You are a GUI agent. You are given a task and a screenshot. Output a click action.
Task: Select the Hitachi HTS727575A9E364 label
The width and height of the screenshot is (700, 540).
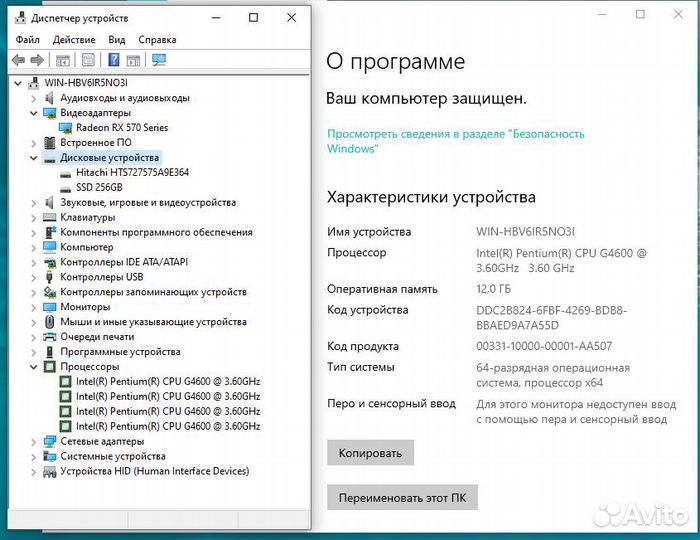[x=133, y=172]
